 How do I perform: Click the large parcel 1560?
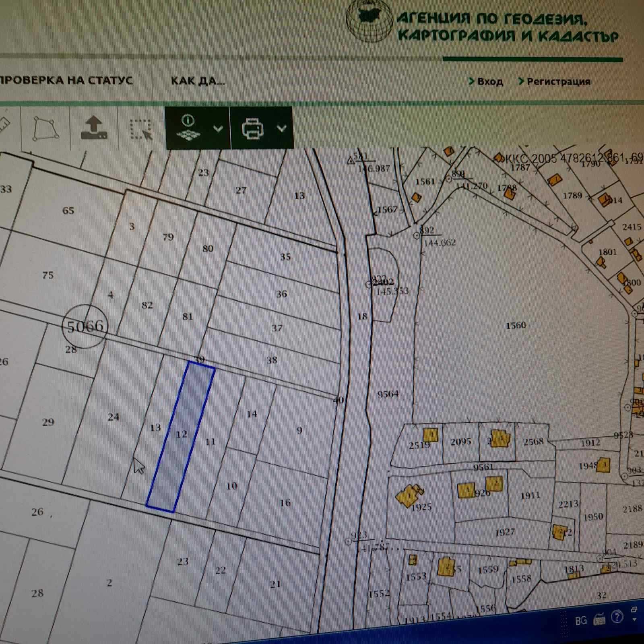(x=516, y=325)
